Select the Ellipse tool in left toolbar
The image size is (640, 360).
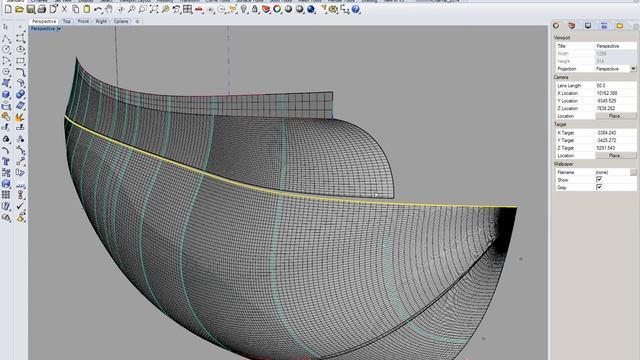point(20,49)
